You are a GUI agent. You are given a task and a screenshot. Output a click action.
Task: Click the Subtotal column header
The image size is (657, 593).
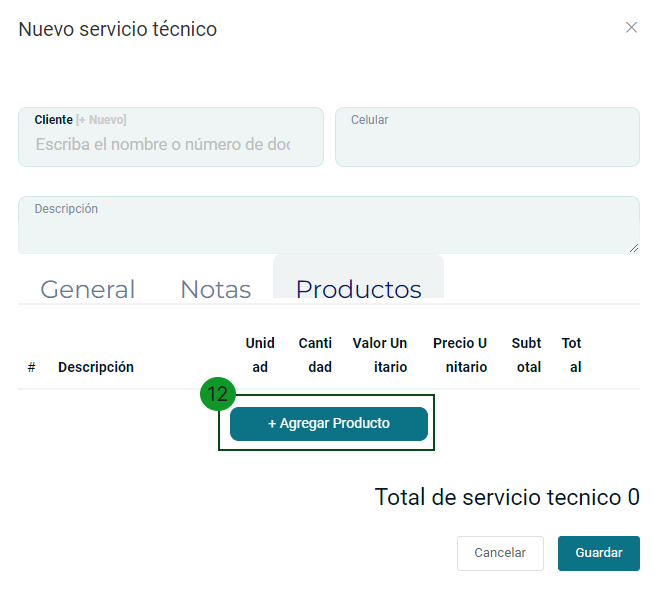coord(527,355)
